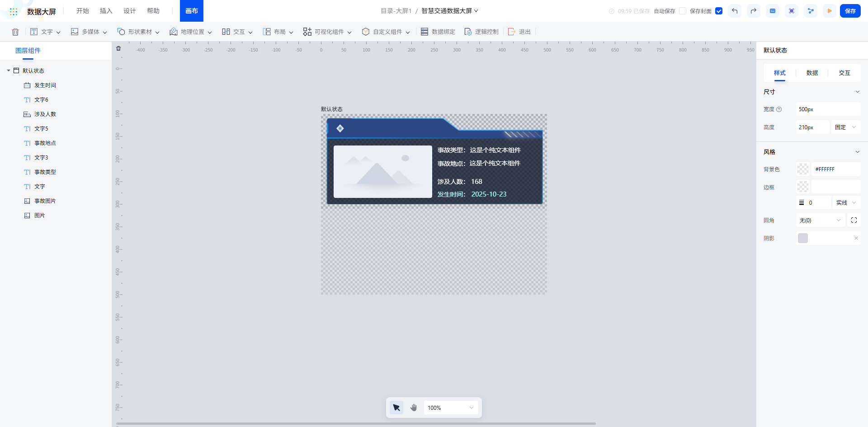Open the 插入 menu
The image size is (868, 427).
[106, 11]
